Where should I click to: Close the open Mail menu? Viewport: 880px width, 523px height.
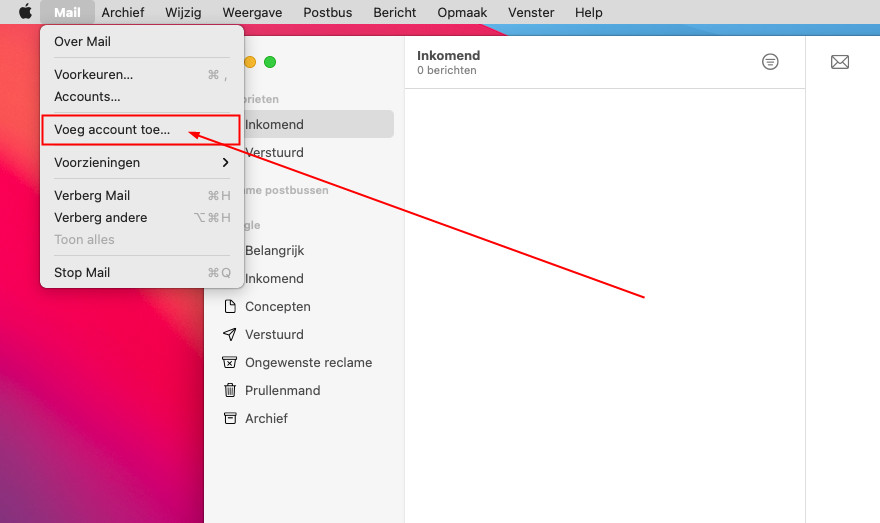point(67,12)
